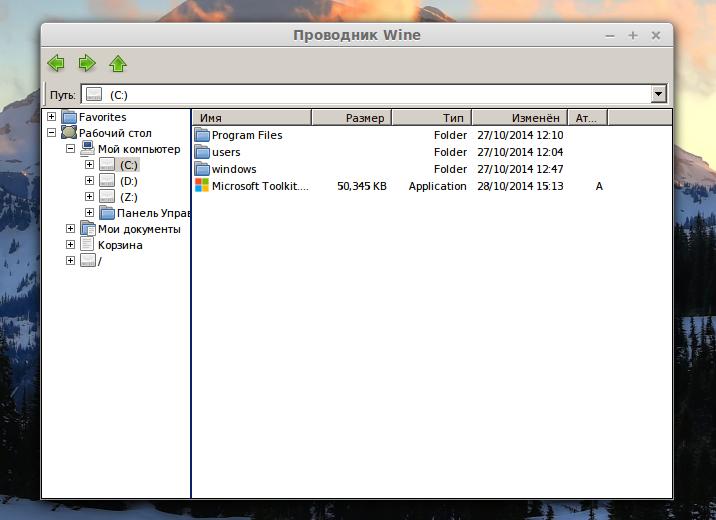The image size is (716, 520).
Task: Sort by Размер column header
Action: coord(351,117)
